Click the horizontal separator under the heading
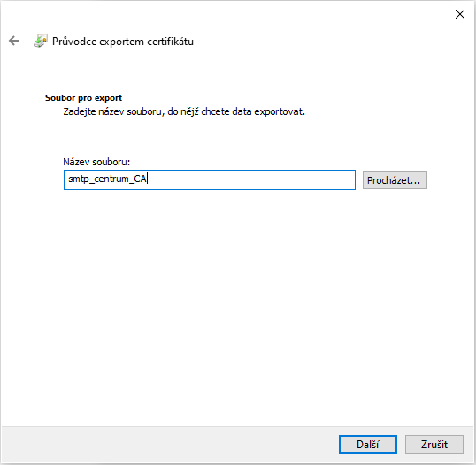476x465 pixels. [x=245, y=133]
